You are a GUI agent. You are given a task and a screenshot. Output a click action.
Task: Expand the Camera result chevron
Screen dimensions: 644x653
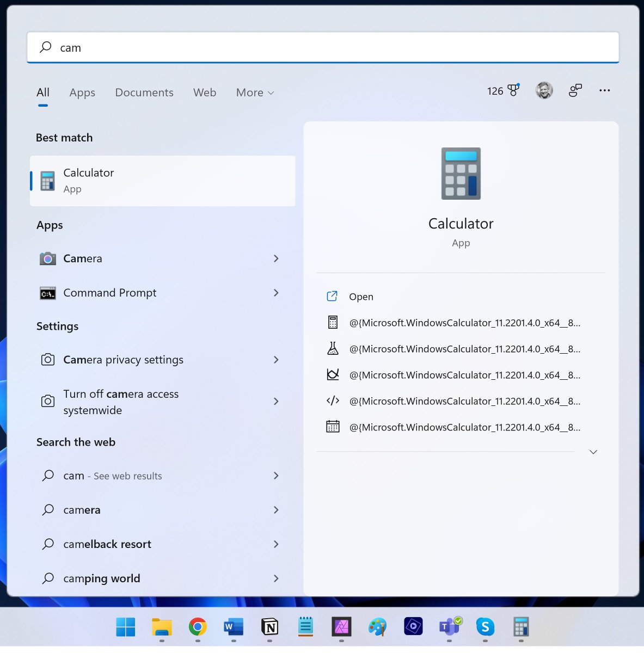pos(276,258)
